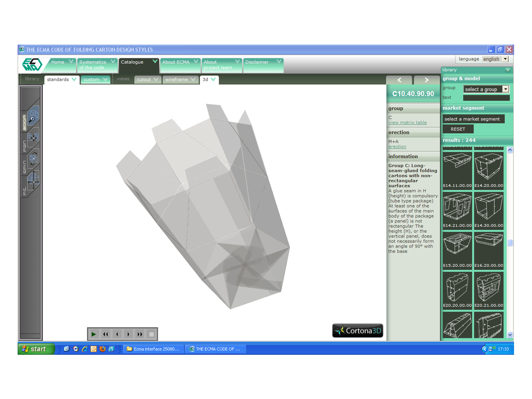Click the library text search field
The image size is (532, 399).
pyautogui.click(x=486, y=98)
